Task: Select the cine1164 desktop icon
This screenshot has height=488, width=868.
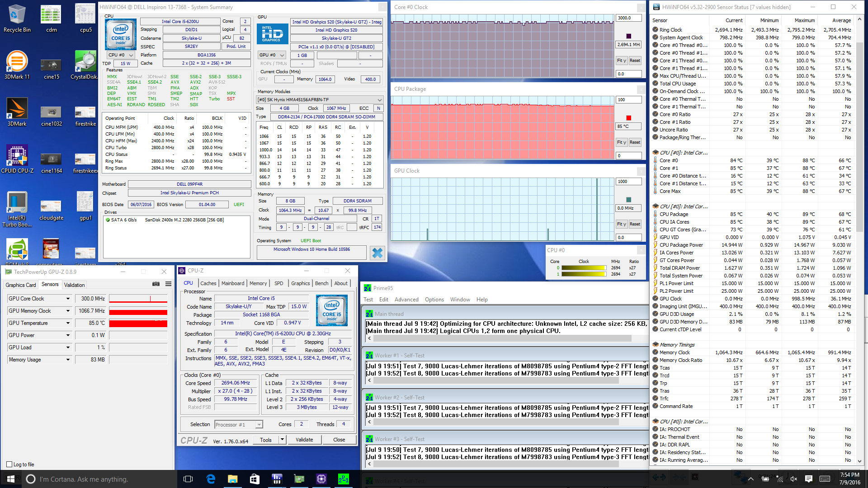Action: pyautogui.click(x=51, y=163)
